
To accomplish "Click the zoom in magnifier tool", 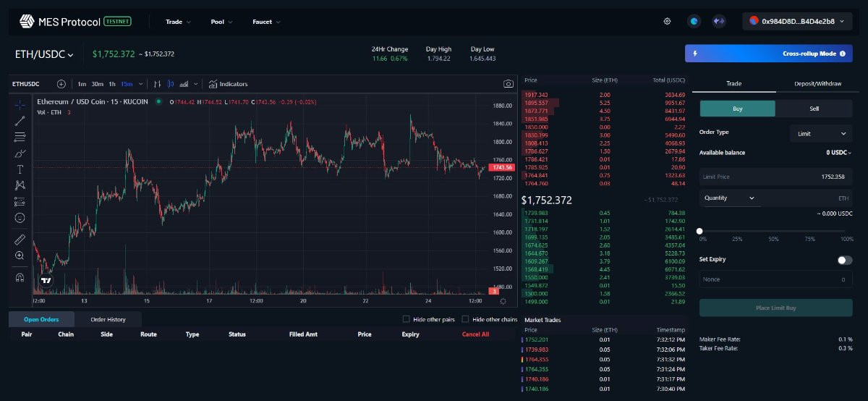I will pos(20,256).
